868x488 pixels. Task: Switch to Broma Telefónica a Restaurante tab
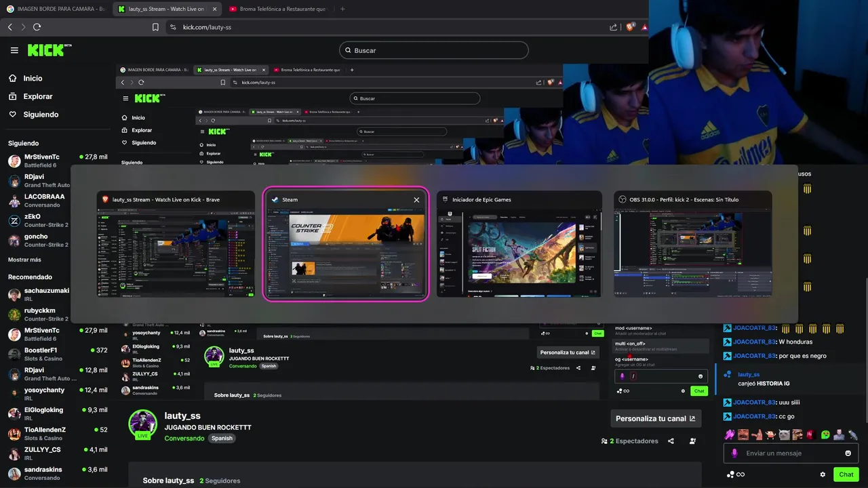click(x=278, y=9)
